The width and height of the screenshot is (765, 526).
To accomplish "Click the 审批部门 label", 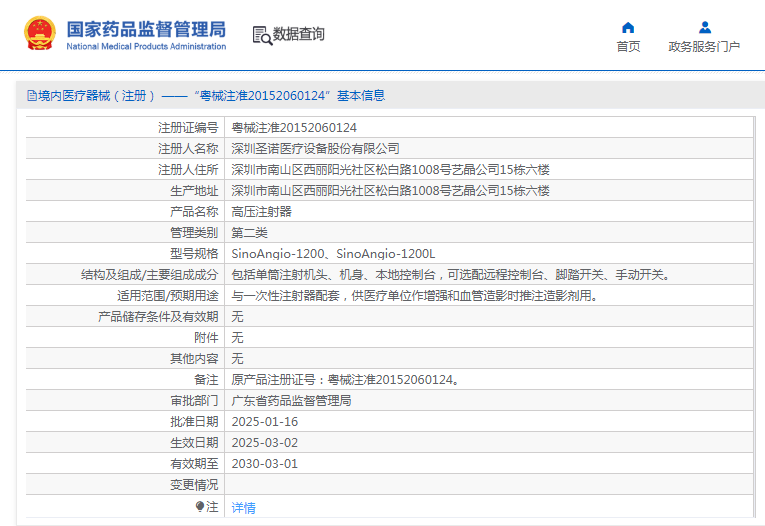I will click(x=194, y=401).
